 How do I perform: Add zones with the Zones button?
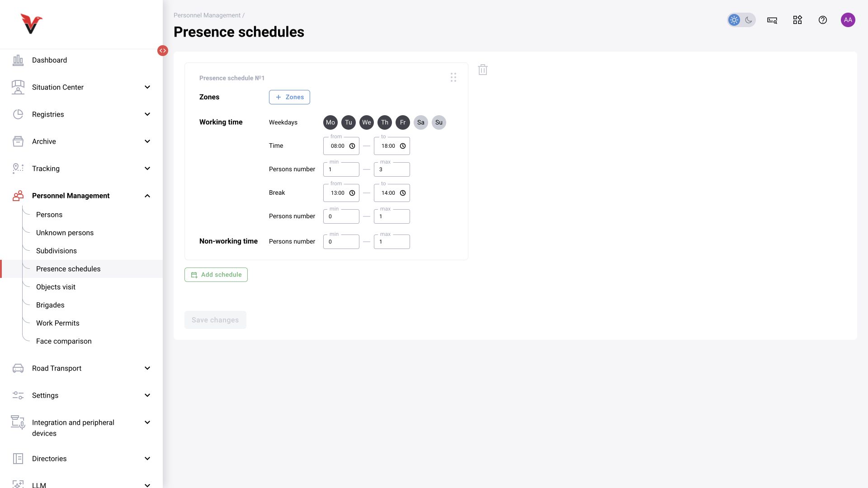[x=289, y=97]
